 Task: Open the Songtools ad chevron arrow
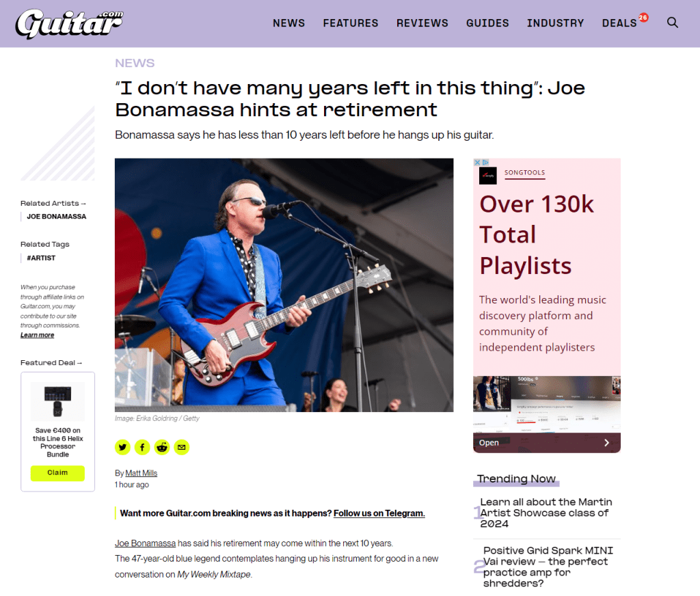tap(606, 442)
